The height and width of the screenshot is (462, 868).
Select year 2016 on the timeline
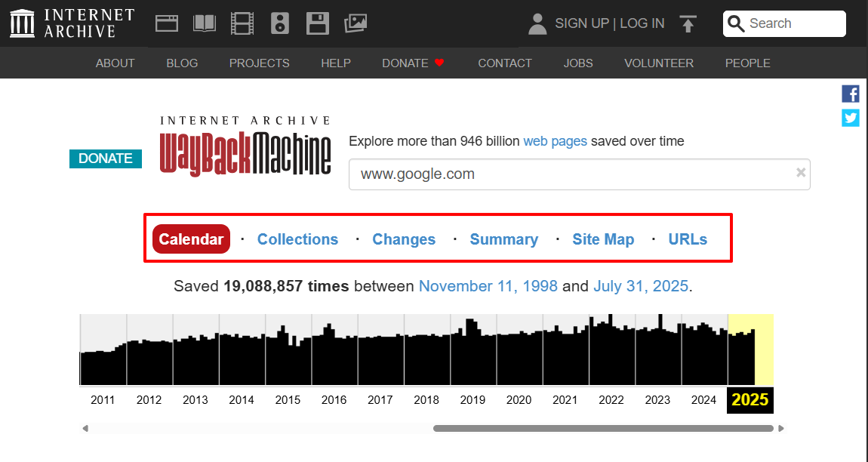point(334,400)
